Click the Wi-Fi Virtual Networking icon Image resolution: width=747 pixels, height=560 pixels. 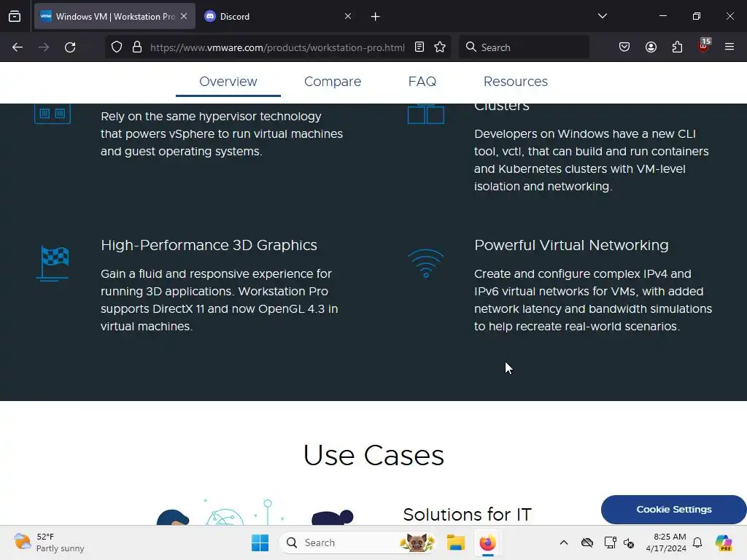(x=426, y=262)
